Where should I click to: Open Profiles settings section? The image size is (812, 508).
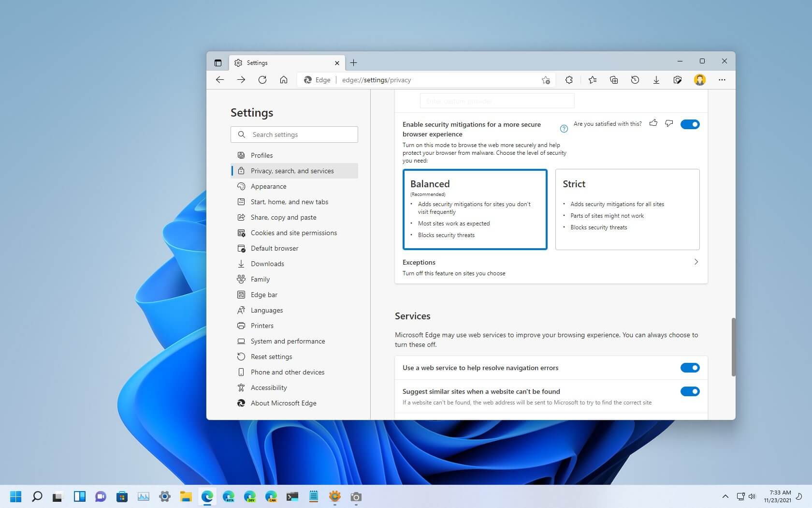pos(294,155)
